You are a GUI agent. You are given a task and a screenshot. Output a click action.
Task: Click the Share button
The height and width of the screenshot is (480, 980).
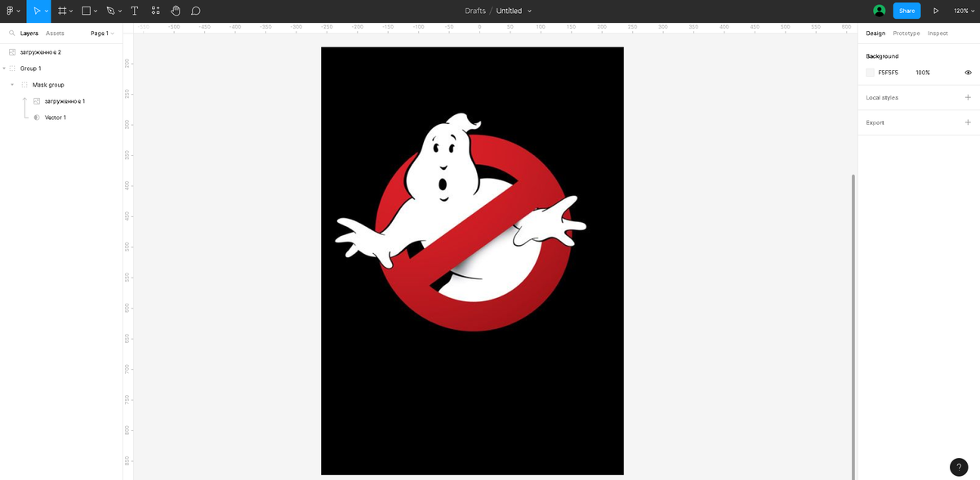906,11
